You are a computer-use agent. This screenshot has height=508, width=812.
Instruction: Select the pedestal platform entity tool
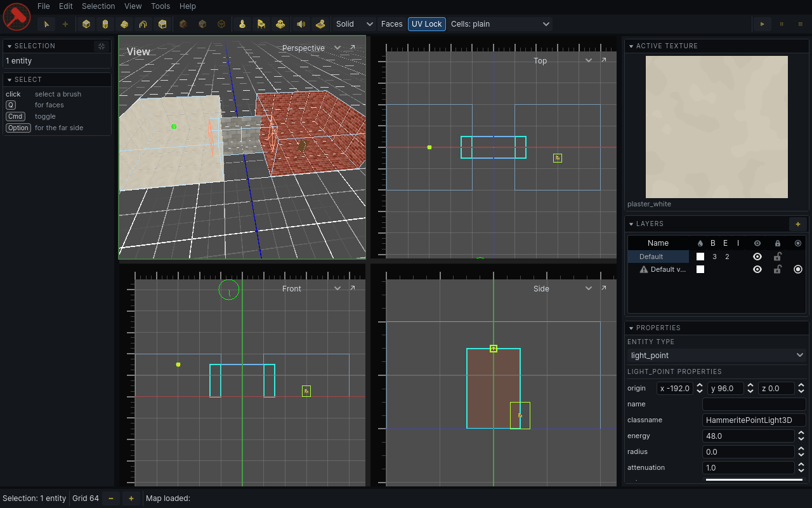click(280, 24)
